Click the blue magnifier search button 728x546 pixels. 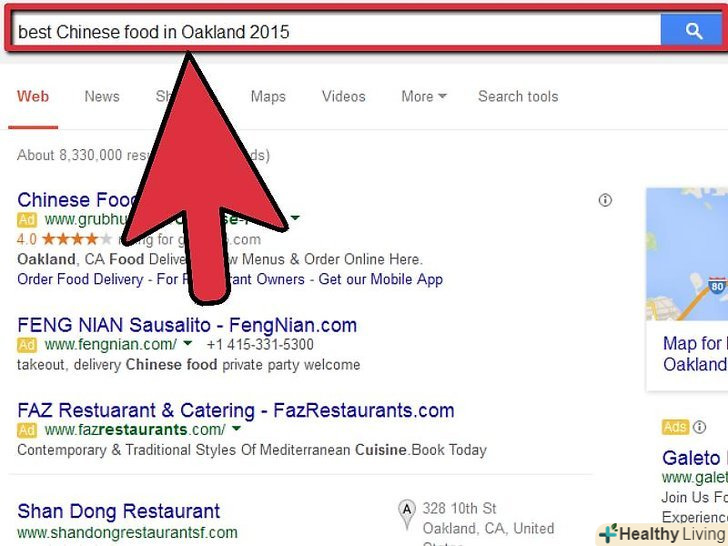(x=693, y=30)
